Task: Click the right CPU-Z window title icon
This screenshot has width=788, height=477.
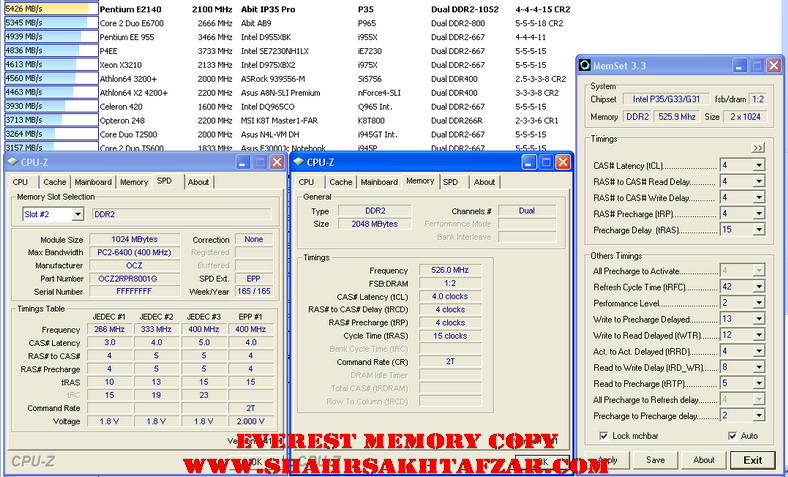Action: click(299, 162)
